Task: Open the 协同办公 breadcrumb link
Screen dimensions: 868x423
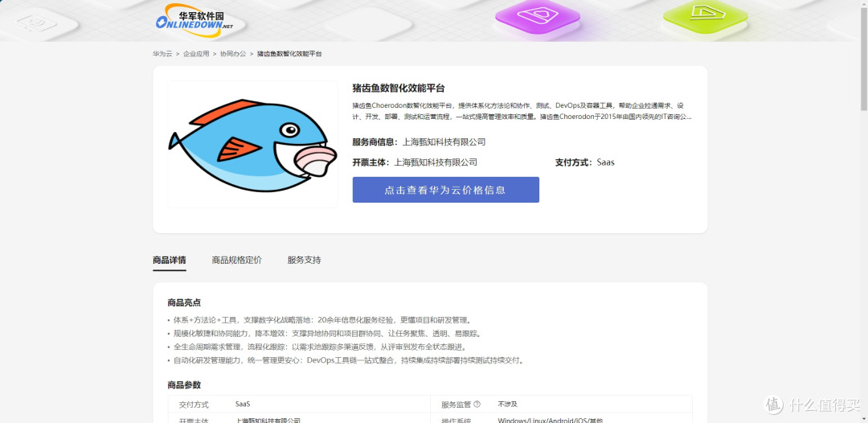Action: click(233, 54)
